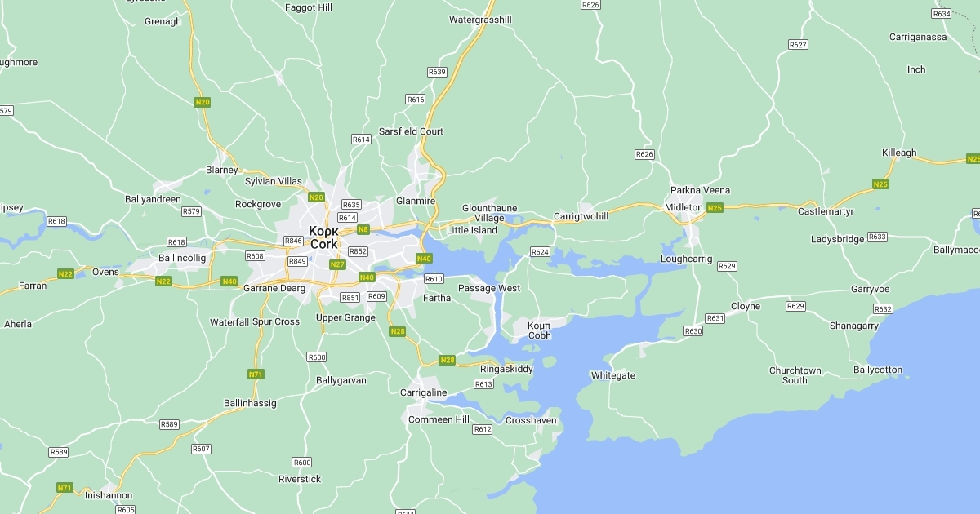Click the R600 badge near Riverstick
The width and height of the screenshot is (980, 514).
point(302,463)
